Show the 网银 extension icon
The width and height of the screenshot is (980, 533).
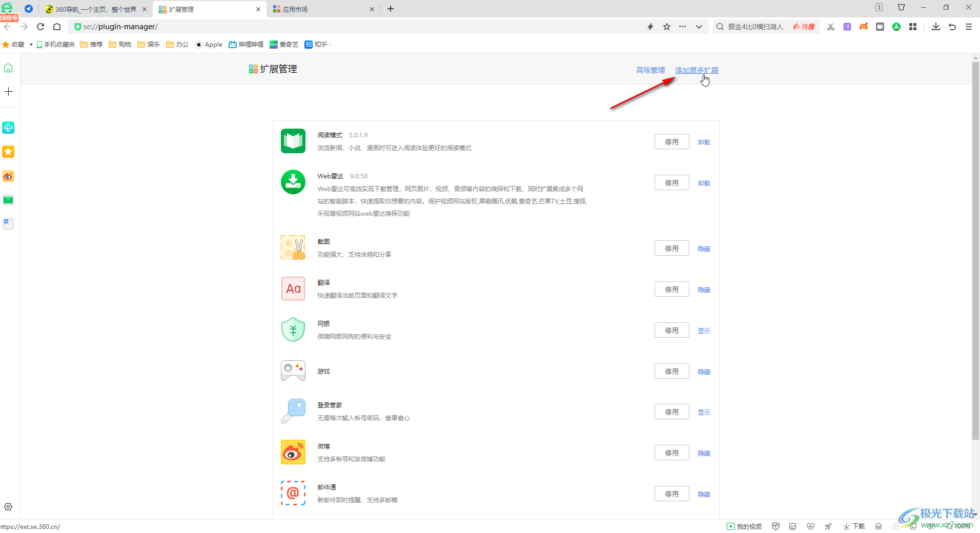point(704,331)
